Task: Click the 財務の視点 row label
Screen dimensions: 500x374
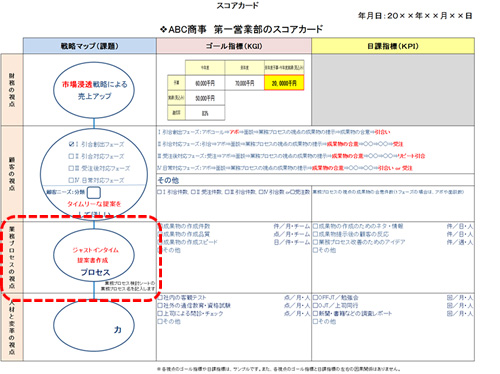Action: (x=12, y=90)
